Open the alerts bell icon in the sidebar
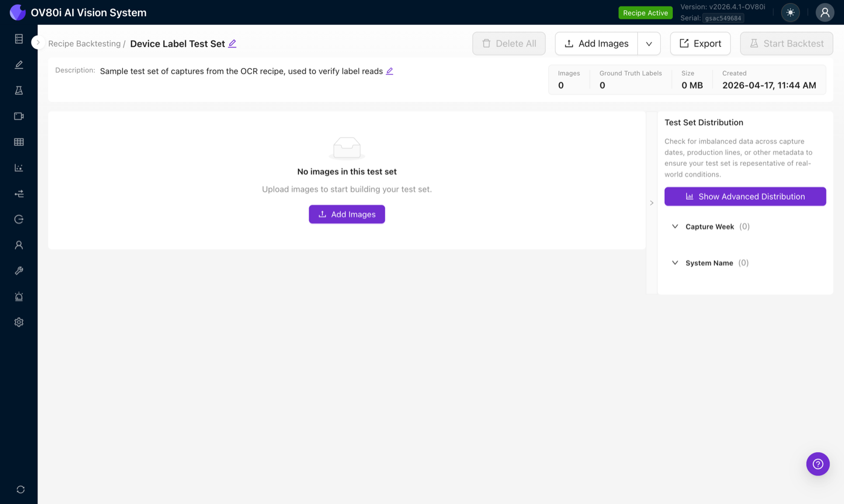 pyautogui.click(x=19, y=296)
